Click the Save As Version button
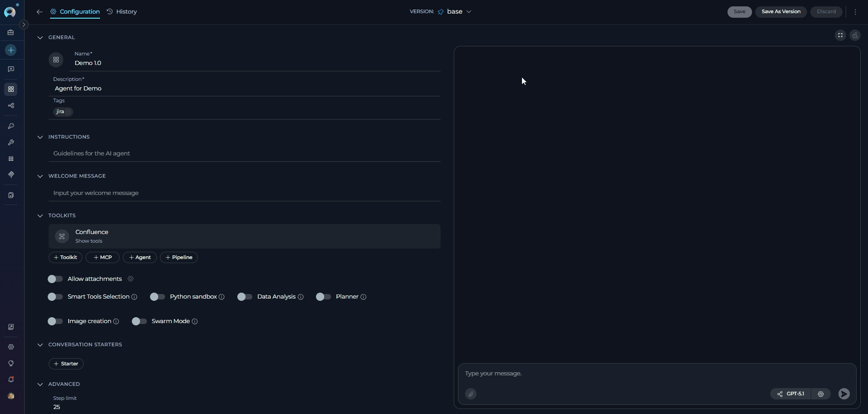The image size is (868, 414). [x=781, y=12]
